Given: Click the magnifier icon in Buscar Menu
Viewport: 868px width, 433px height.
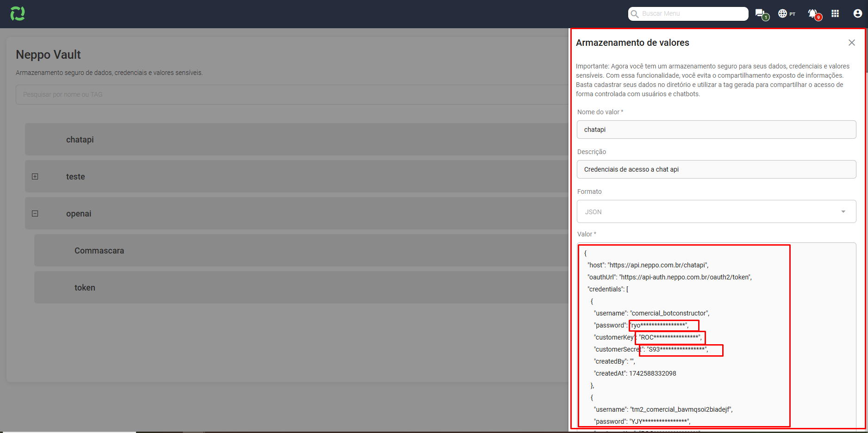Looking at the screenshot, I should point(635,14).
